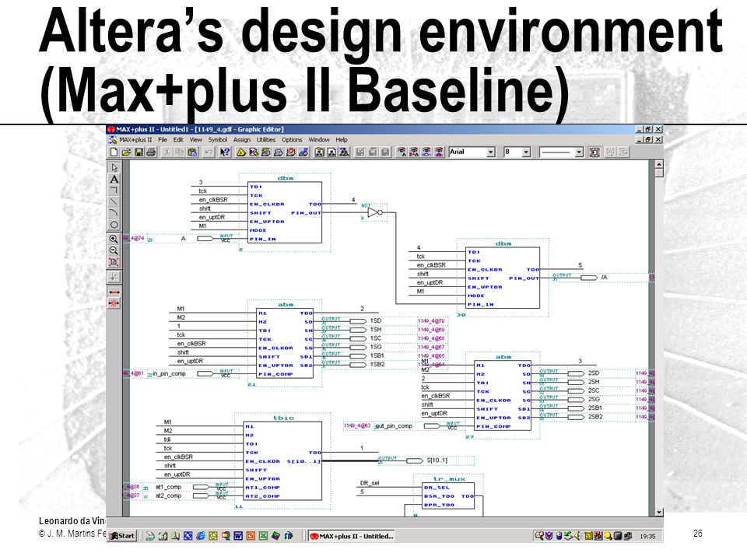The height and width of the screenshot is (560, 747).
Task: Click the New file icon
Action: coord(114,152)
